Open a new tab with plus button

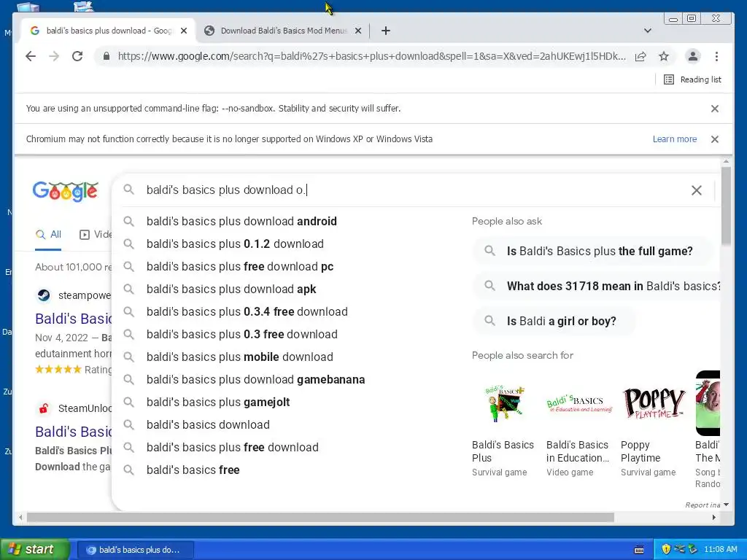coord(386,31)
